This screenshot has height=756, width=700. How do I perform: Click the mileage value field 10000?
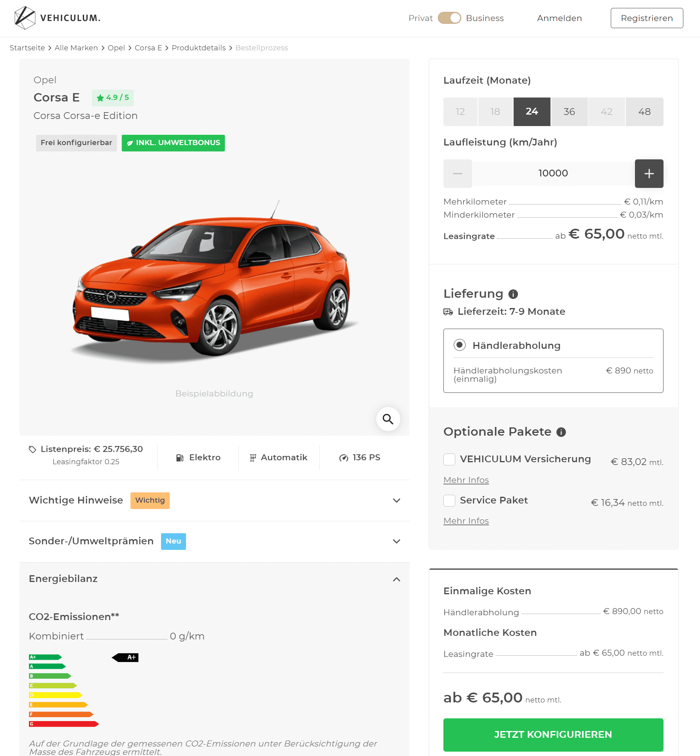[x=553, y=174]
